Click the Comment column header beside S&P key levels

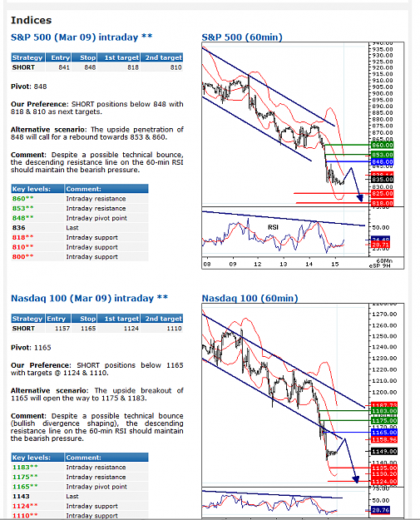pyautogui.click(x=106, y=189)
